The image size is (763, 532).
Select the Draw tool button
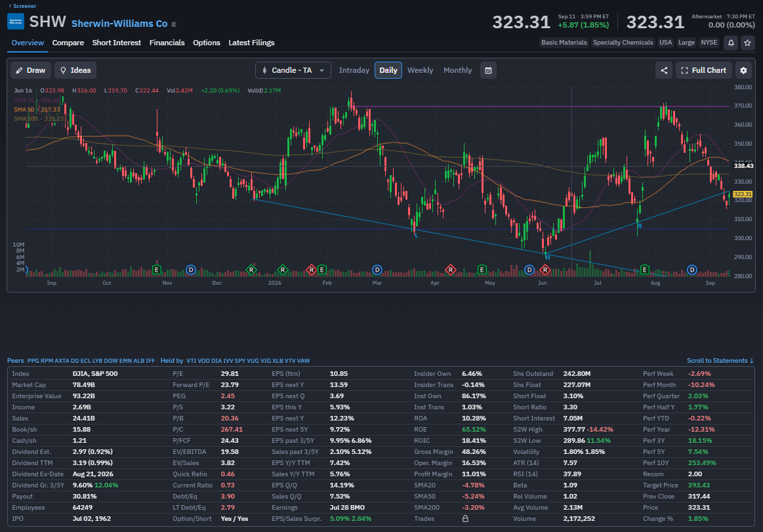point(31,70)
